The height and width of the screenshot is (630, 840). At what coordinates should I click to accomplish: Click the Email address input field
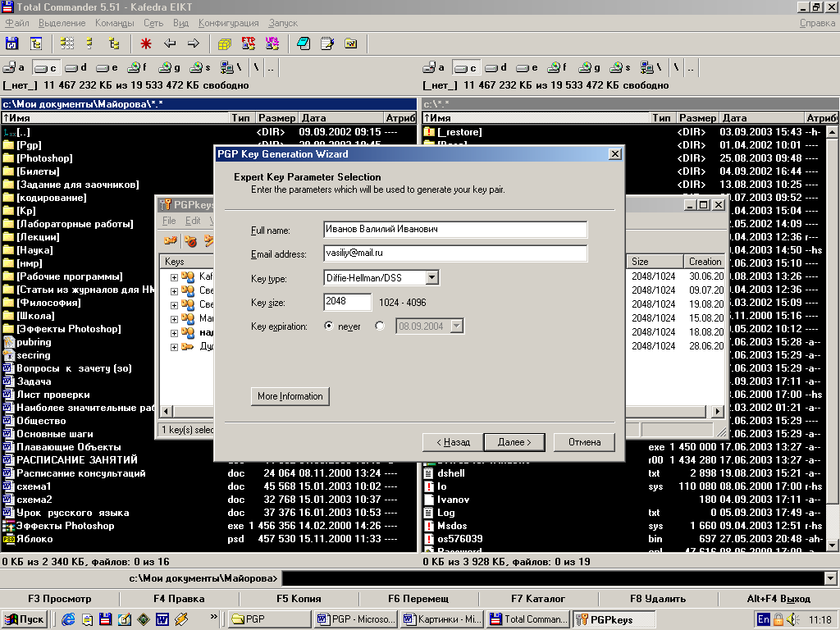click(x=454, y=254)
